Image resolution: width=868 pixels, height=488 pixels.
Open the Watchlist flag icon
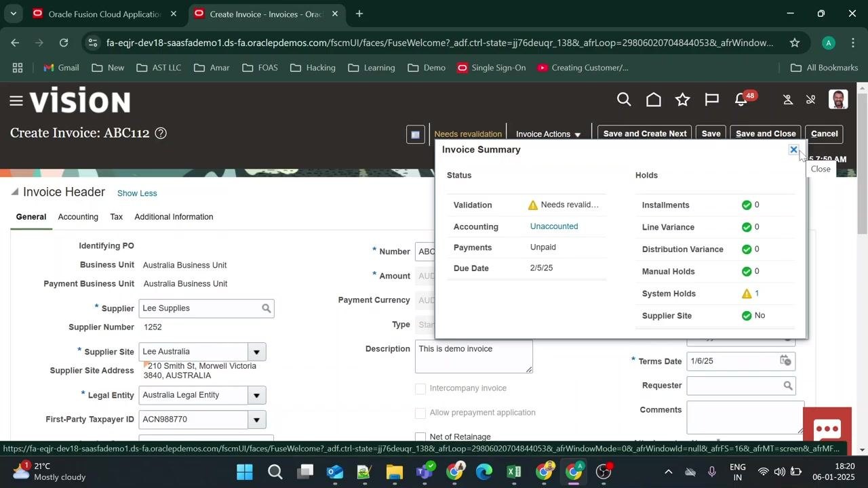pos(712,100)
